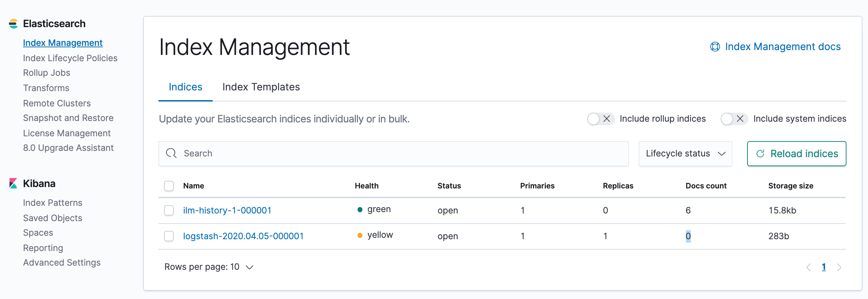The image size is (868, 299).
Task: Select checkbox for ilm-history-1-000001 row
Action: pos(169,210)
